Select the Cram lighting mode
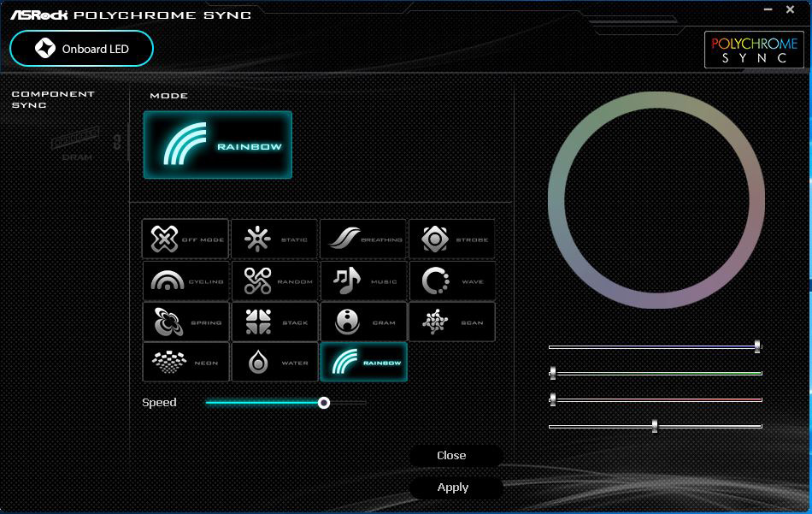The image size is (812, 514). pos(363,322)
